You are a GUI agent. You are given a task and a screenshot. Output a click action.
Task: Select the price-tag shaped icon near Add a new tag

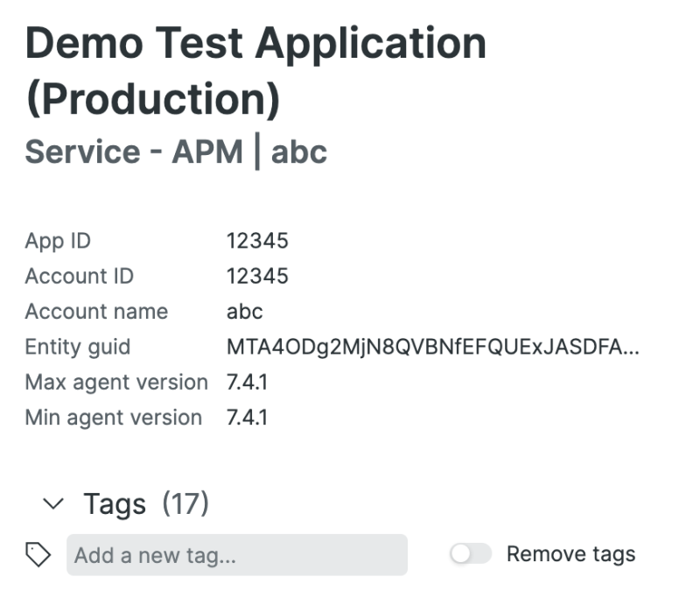(38, 554)
